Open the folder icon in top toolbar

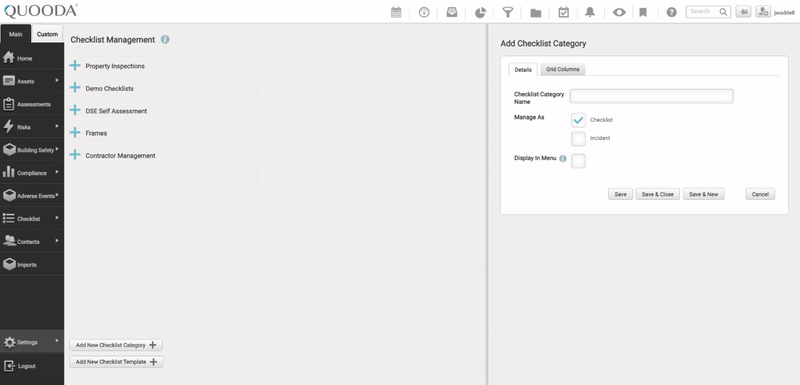click(x=536, y=13)
